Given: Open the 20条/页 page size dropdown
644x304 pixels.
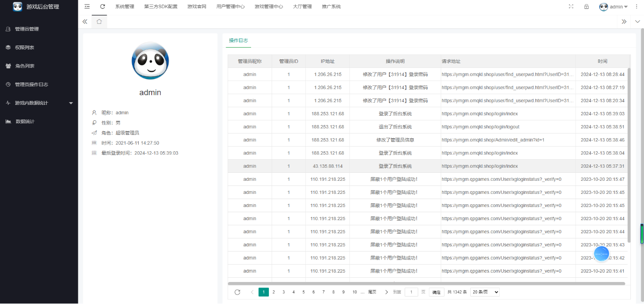Looking at the screenshot, I should coord(484,291).
